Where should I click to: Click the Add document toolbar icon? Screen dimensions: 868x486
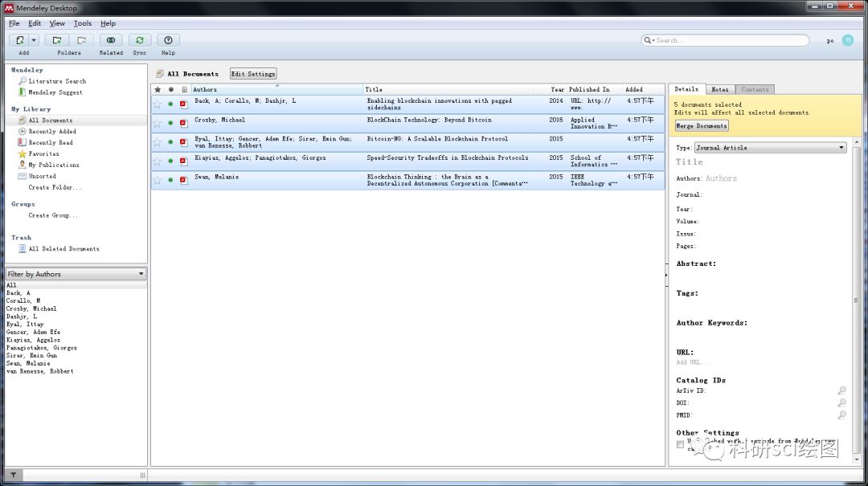20,40
